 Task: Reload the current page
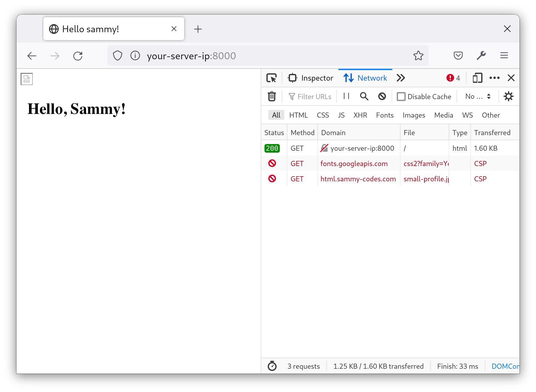pos(78,55)
